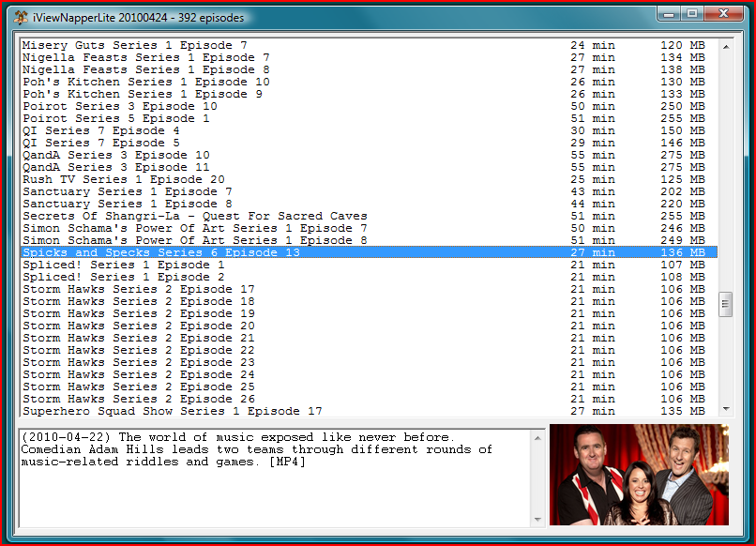Click inside the episode description text box
756x546 pixels.
coord(275,478)
